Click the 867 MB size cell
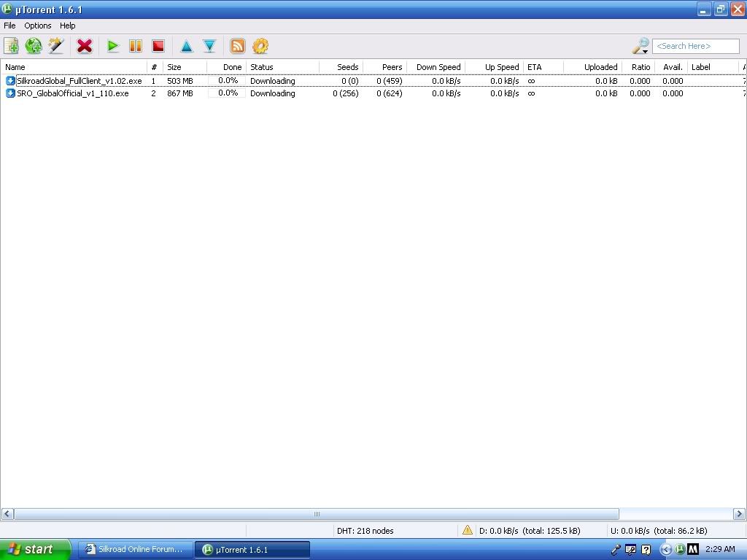This screenshot has width=747, height=560. pyautogui.click(x=180, y=93)
